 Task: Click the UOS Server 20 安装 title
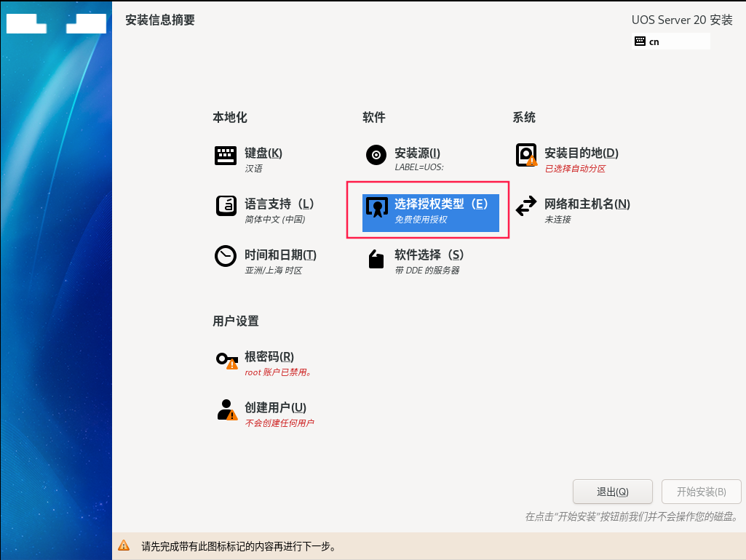tap(682, 20)
